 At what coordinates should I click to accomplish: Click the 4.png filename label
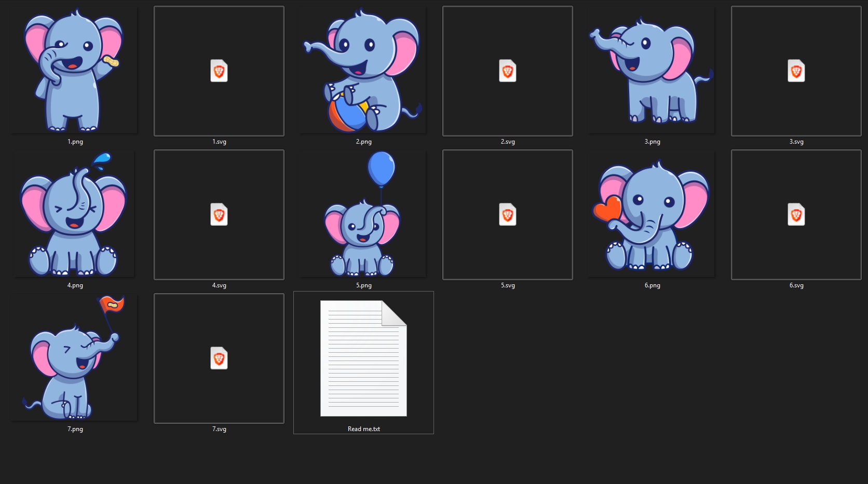tap(75, 285)
